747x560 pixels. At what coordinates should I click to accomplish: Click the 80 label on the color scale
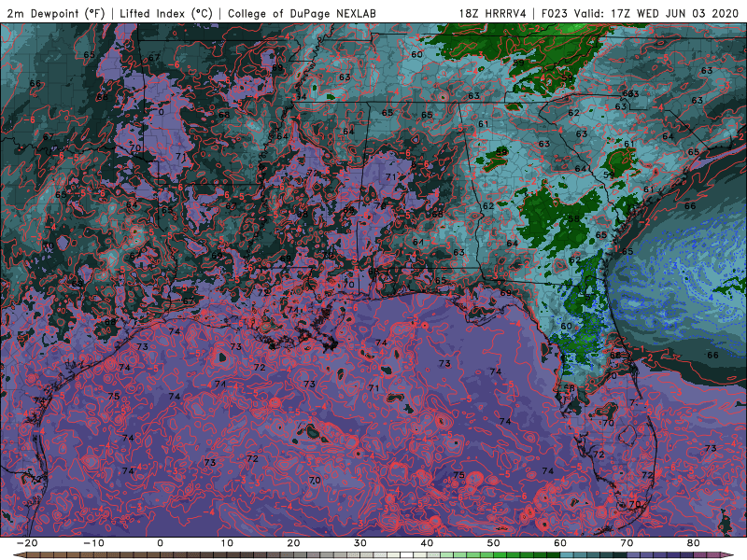pos(694,543)
